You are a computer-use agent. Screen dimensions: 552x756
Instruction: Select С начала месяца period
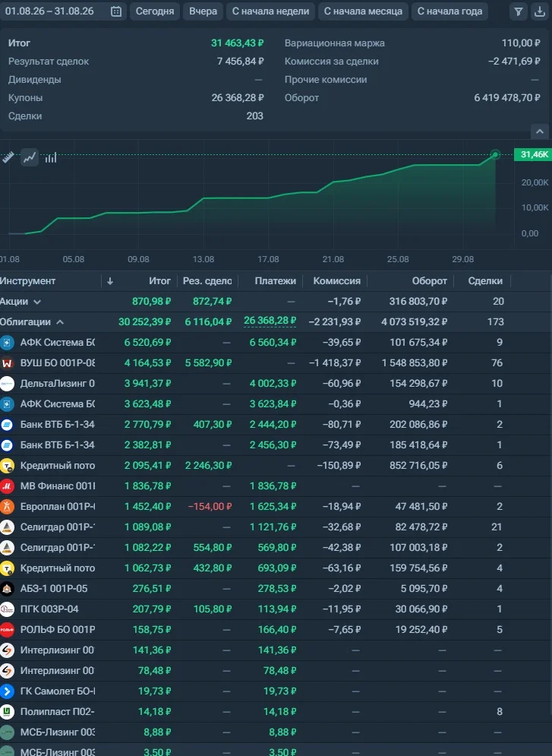[x=363, y=11]
